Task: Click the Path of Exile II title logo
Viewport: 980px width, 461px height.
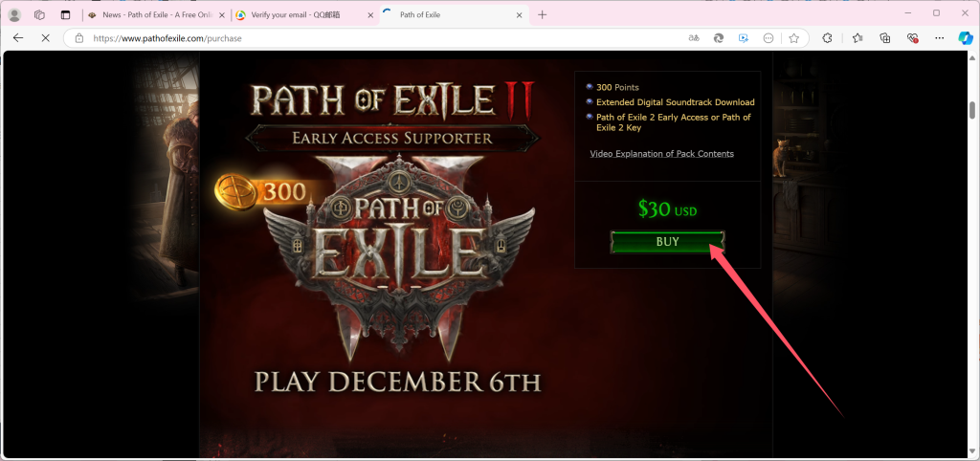Action: [392, 99]
